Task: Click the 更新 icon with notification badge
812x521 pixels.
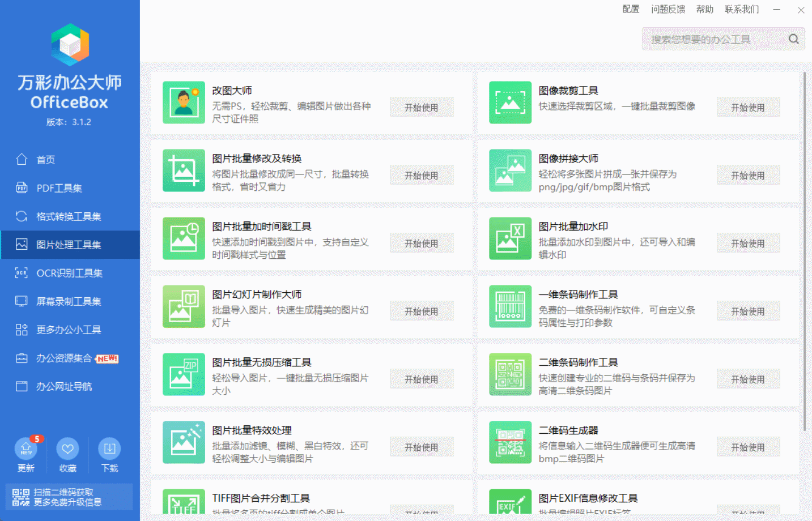Action: (x=26, y=449)
